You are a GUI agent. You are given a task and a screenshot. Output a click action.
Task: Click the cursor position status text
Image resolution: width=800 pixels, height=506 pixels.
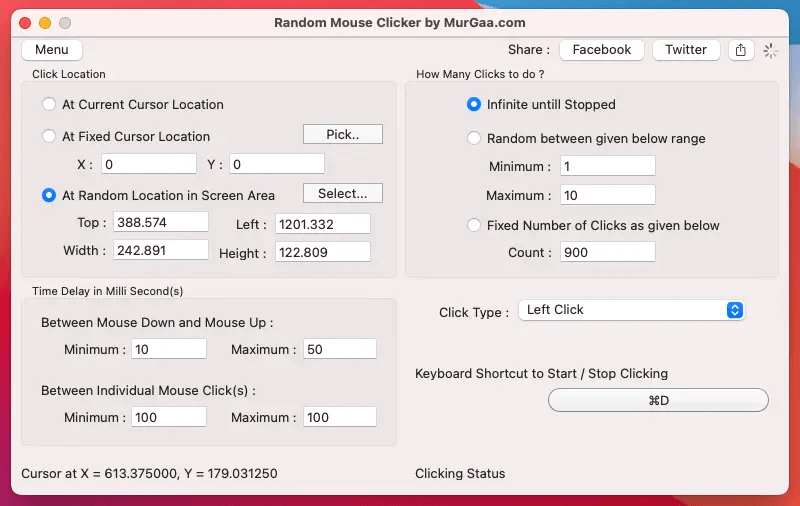[149, 473]
